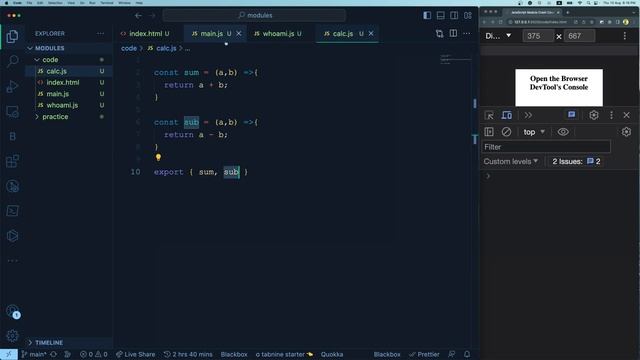Open the Explorer view in activity bar
This screenshot has width=640, height=360.
pos(12,36)
